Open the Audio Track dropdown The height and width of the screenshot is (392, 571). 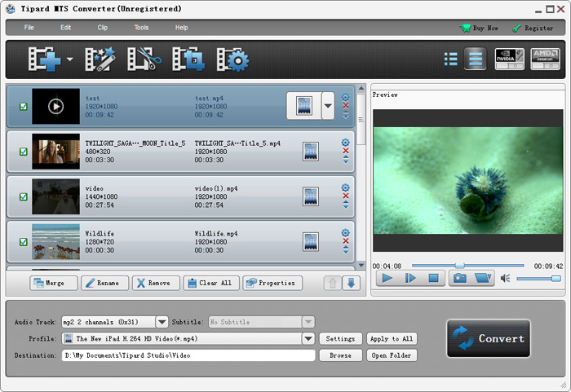[x=162, y=322]
